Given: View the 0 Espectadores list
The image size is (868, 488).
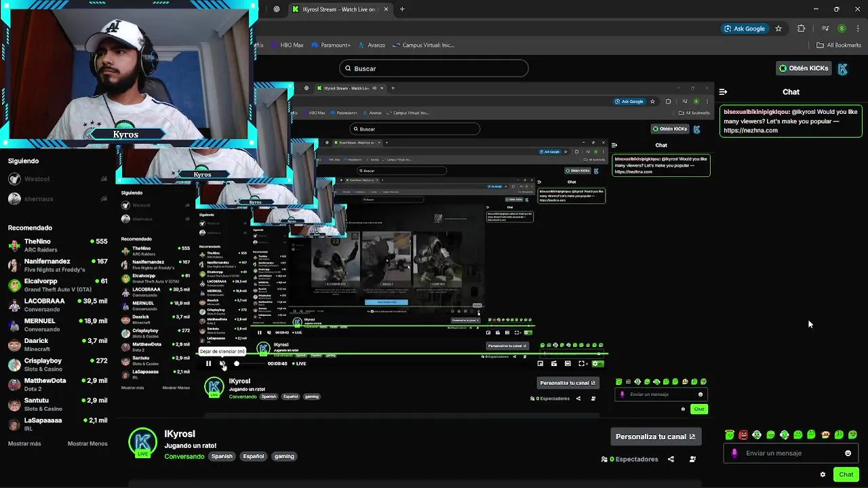Looking at the screenshot, I should click(x=629, y=459).
